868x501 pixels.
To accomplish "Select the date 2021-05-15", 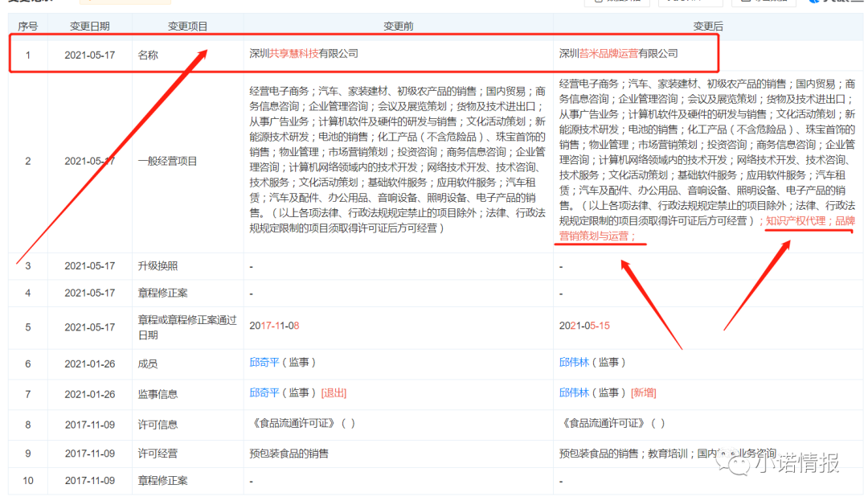I will pyautogui.click(x=584, y=326).
